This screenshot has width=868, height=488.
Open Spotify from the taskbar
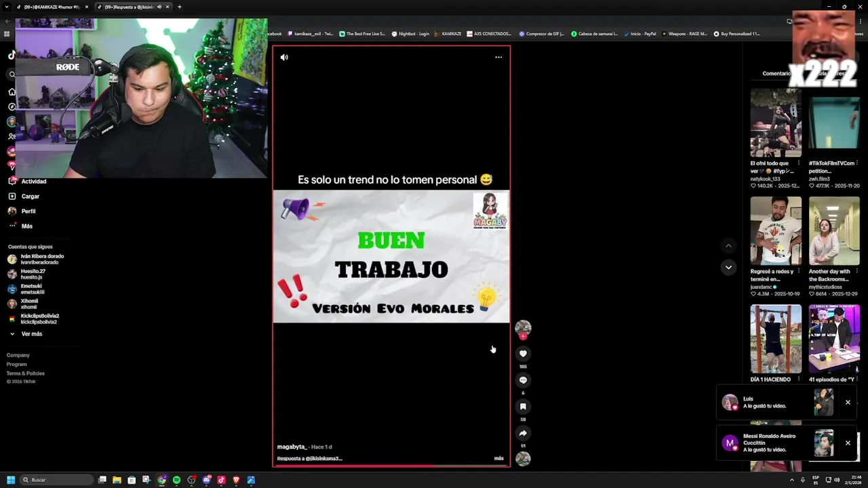176,480
